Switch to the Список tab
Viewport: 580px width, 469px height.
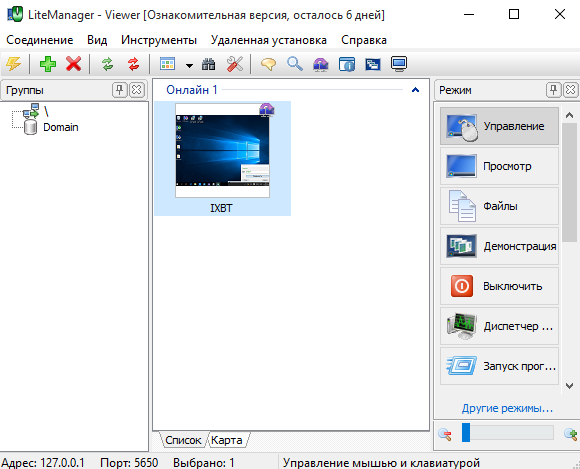coord(183,440)
